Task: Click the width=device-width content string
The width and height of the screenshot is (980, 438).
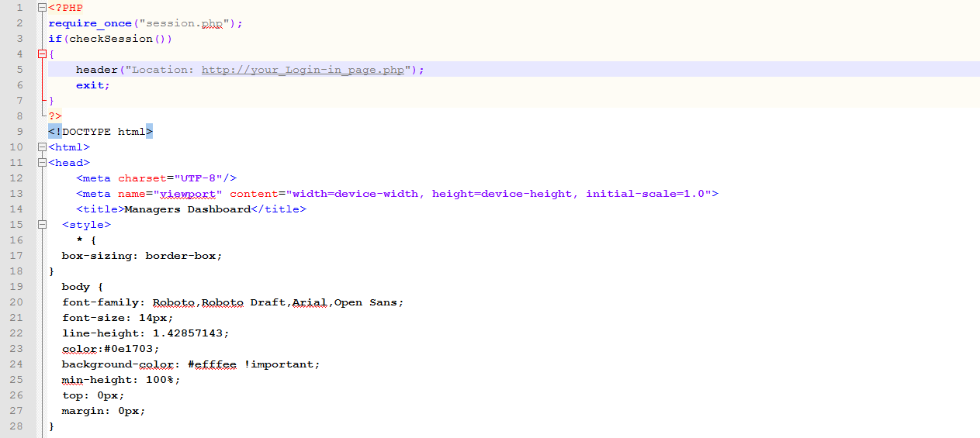Action: pos(355,194)
